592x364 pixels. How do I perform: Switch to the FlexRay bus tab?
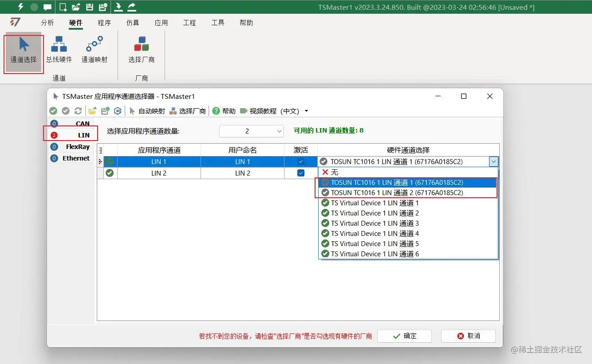point(71,147)
